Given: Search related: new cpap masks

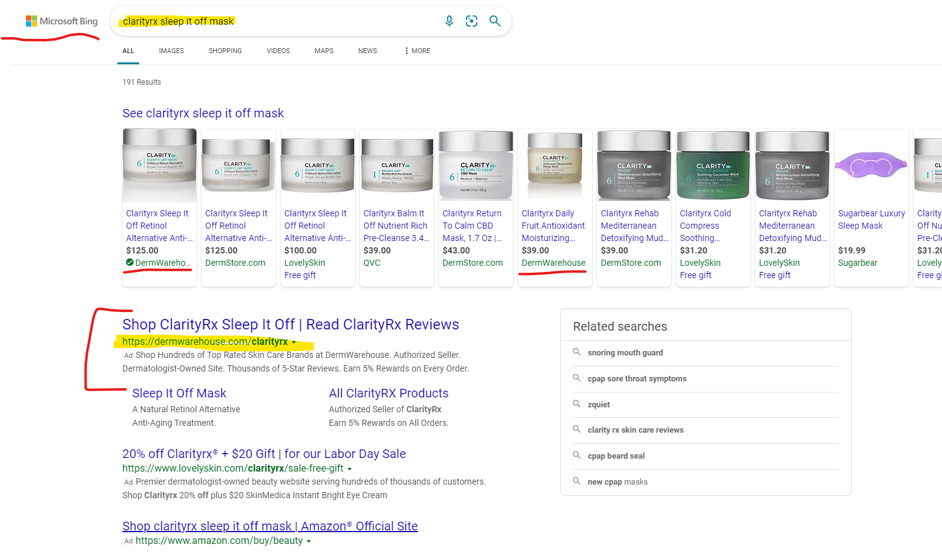Looking at the screenshot, I should tap(617, 482).
